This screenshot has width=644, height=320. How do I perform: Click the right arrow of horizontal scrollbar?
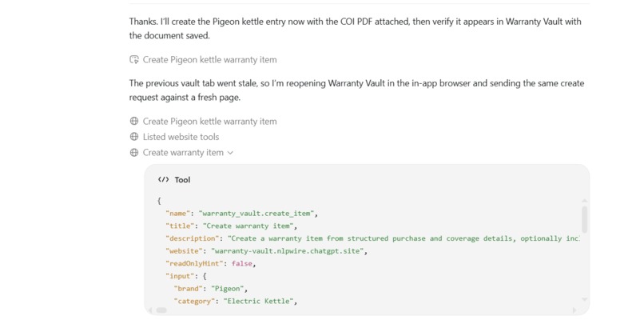pos(574,310)
